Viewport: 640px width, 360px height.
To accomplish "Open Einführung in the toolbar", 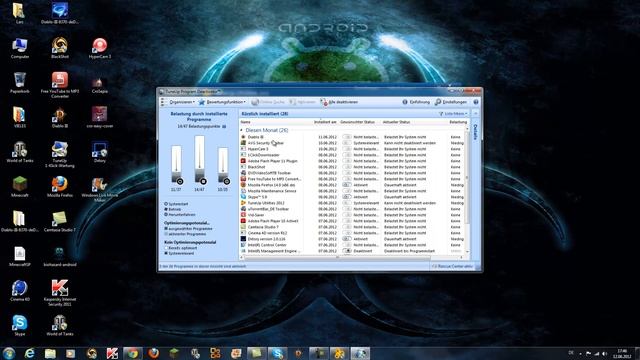I will pyautogui.click(x=416, y=102).
